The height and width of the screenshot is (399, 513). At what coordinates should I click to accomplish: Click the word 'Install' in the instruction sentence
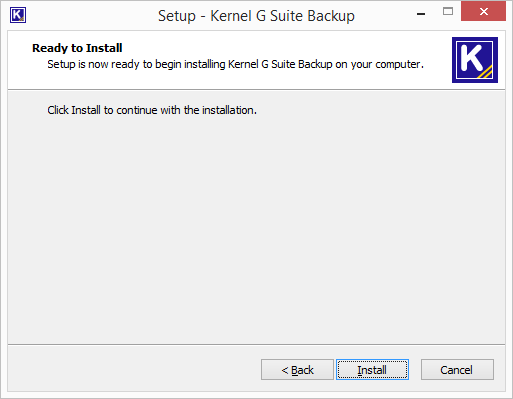86,110
